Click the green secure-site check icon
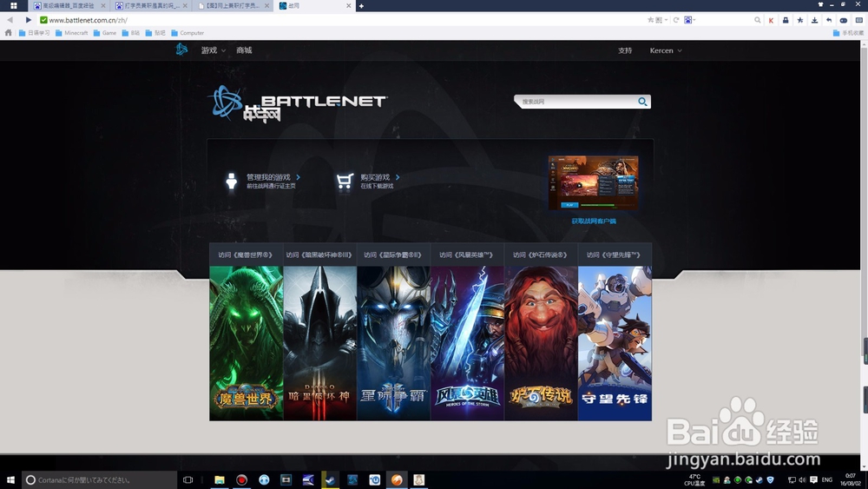The image size is (868, 489). 43,20
